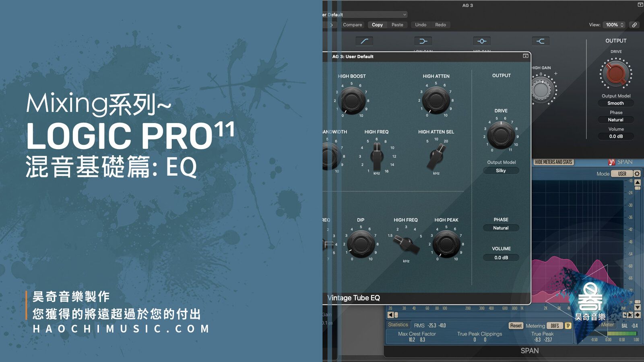644x362 pixels.
Task: Open the View 100% size dropdown
Action: tap(615, 25)
